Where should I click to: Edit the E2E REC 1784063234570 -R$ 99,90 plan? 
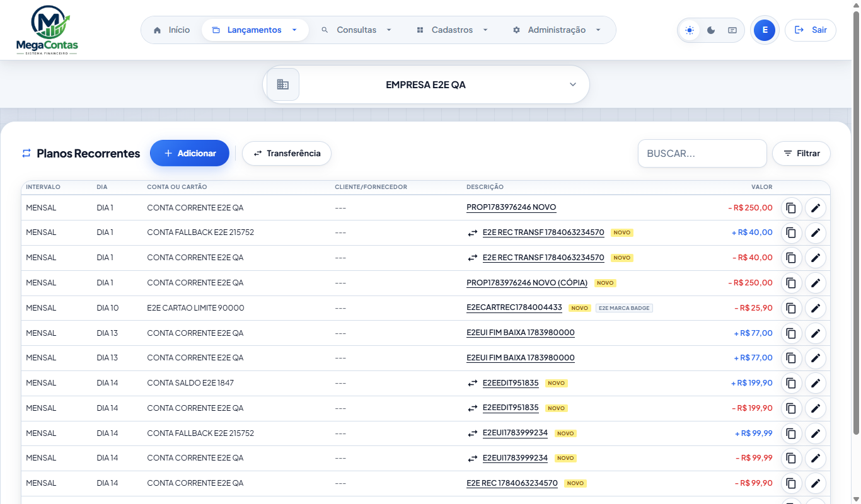click(x=816, y=483)
